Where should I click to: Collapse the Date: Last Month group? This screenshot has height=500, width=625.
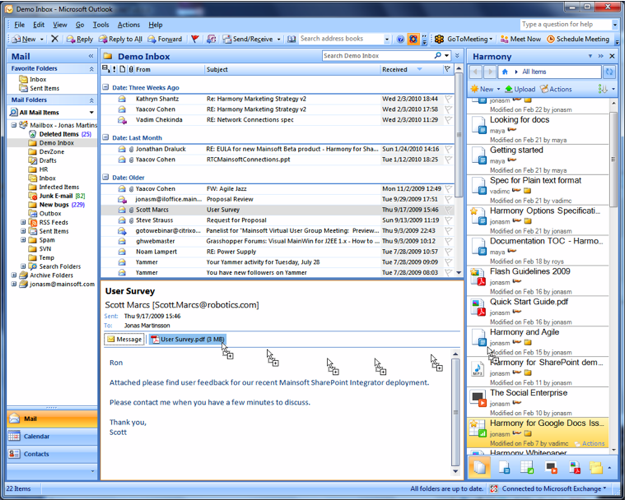click(x=106, y=138)
